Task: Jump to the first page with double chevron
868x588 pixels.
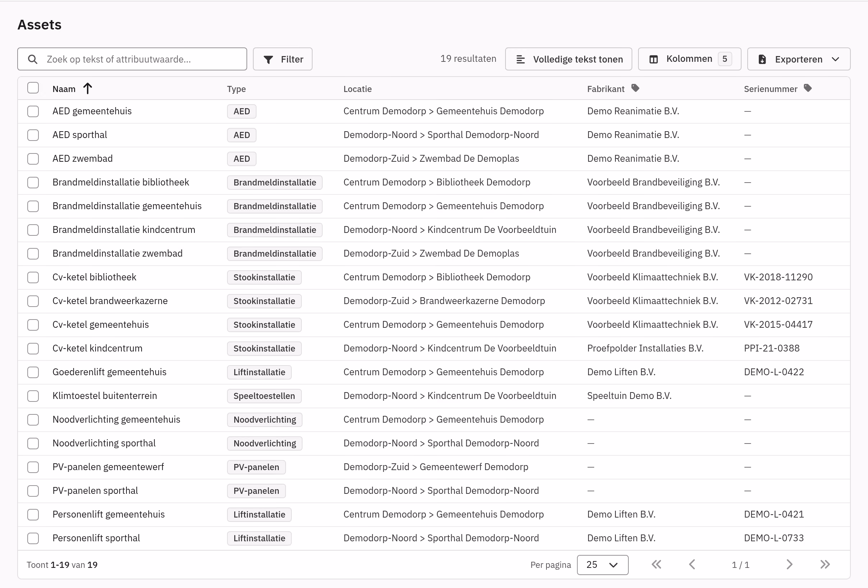Action: 656,565
